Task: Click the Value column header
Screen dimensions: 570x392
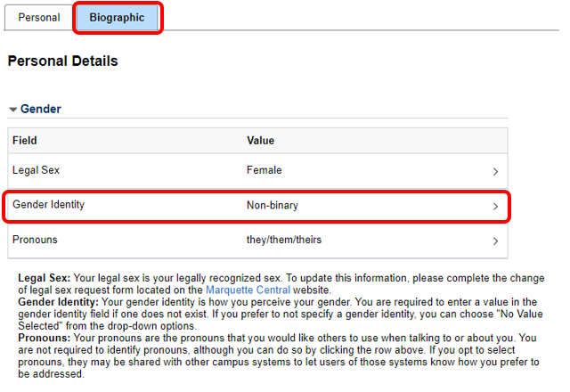Action: pyautogui.click(x=260, y=141)
